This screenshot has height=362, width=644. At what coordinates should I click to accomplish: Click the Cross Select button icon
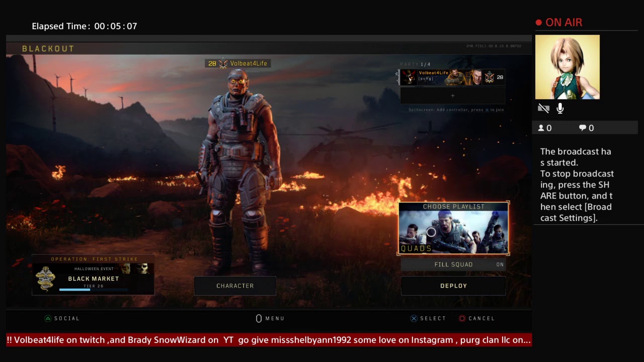[414, 318]
